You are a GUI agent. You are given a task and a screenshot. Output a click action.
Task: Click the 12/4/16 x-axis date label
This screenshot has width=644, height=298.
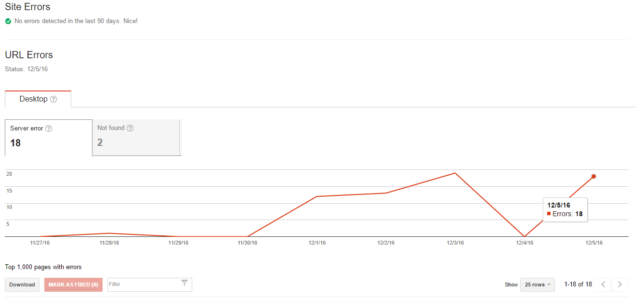525,243
